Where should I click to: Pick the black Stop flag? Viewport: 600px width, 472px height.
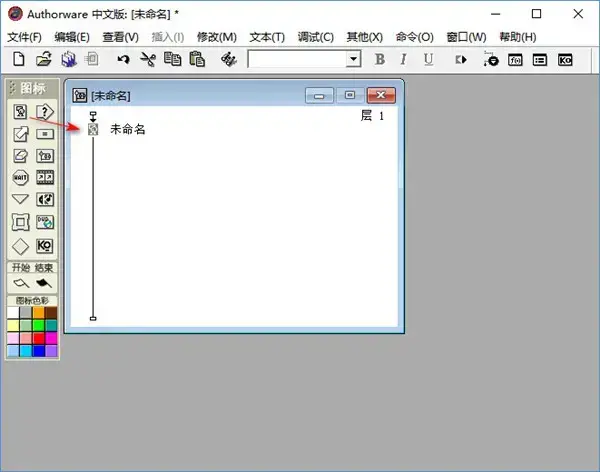click(44, 283)
